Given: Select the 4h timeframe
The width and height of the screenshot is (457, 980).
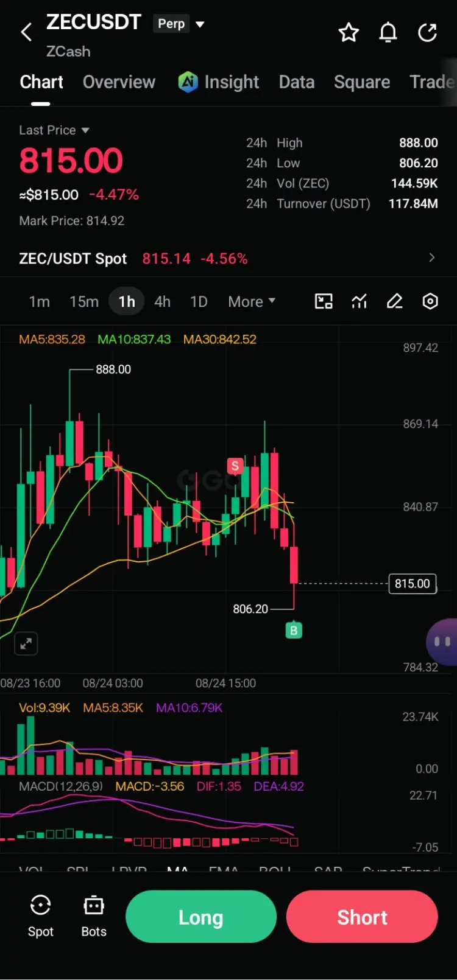Looking at the screenshot, I should click(163, 302).
